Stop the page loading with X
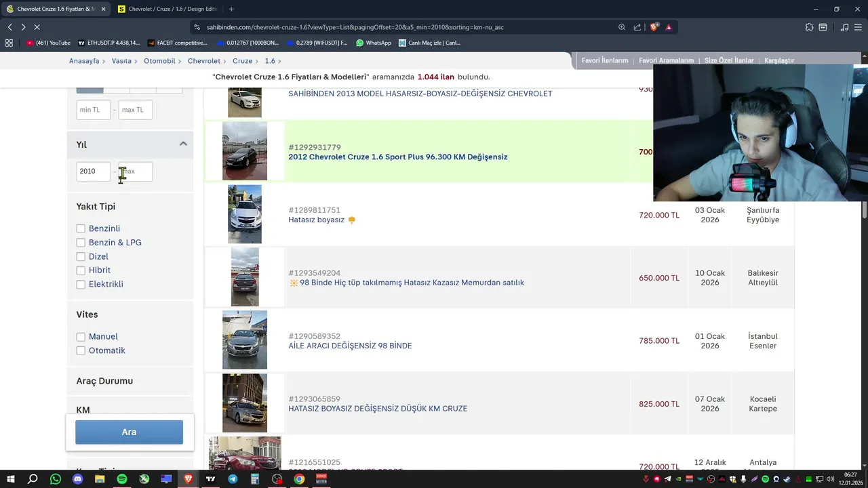 [37, 27]
